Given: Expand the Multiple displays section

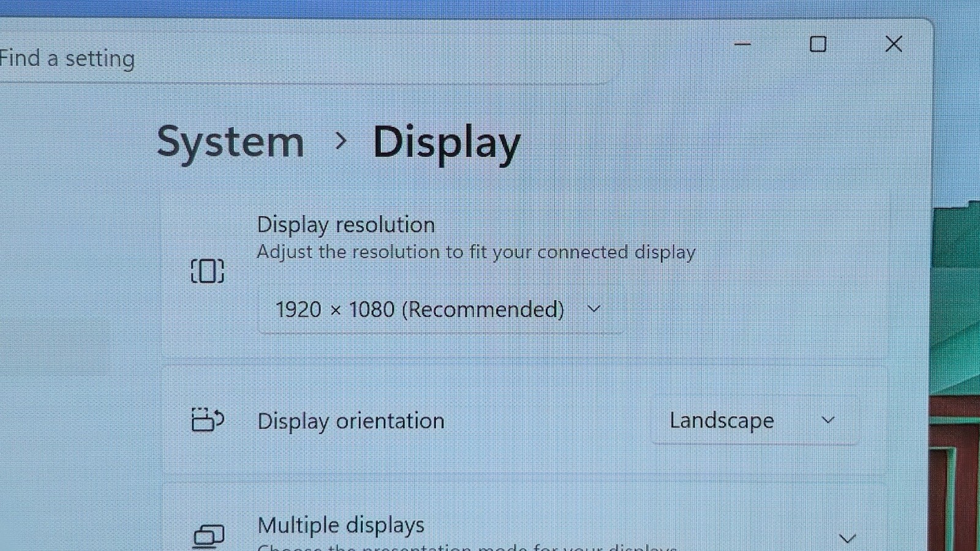Looking at the screenshot, I should pyautogui.click(x=847, y=539).
